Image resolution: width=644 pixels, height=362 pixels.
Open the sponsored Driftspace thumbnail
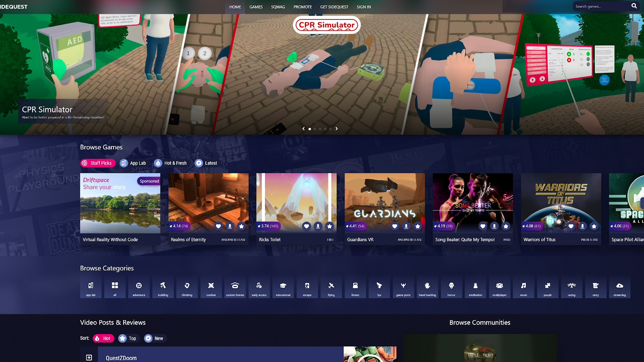(x=120, y=203)
